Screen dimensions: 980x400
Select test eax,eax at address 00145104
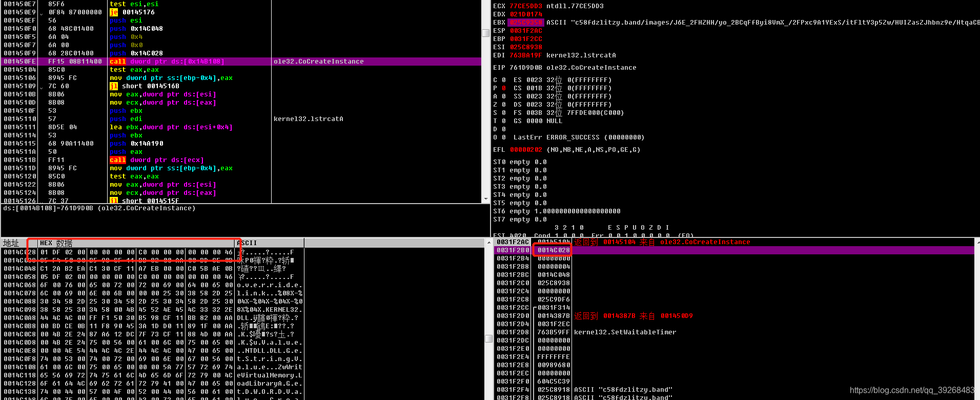(x=134, y=70)
